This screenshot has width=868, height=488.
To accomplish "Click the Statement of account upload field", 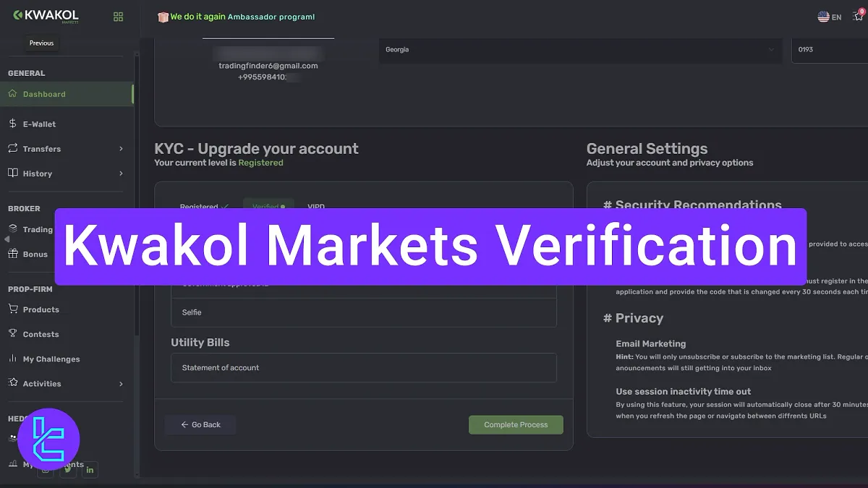I will (364, 367).
